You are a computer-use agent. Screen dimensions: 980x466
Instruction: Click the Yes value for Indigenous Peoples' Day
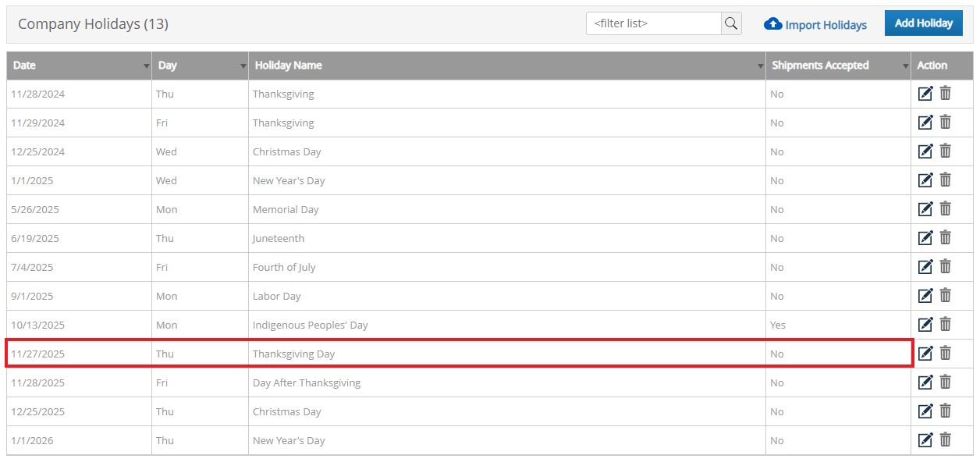(x=778, y=325)
